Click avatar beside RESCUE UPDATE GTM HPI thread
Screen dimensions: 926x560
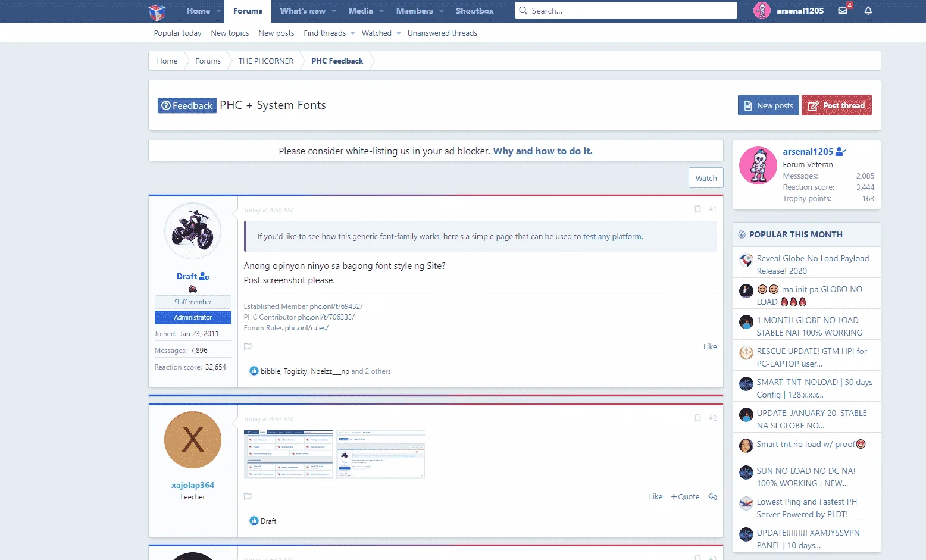tap(746, 353)
